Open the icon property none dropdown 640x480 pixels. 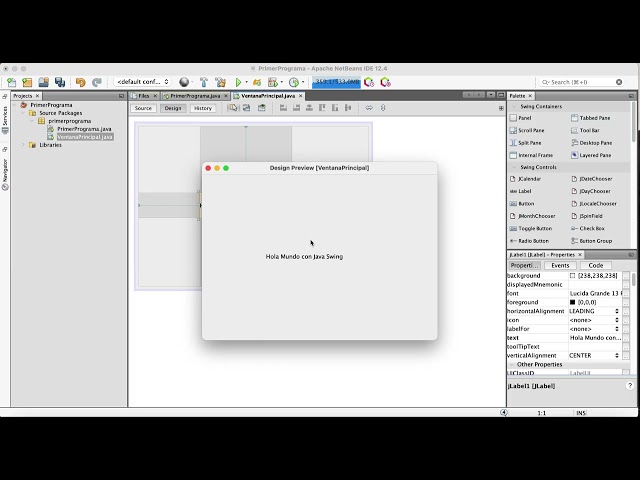pyautogui.click(x=617, y=320)
